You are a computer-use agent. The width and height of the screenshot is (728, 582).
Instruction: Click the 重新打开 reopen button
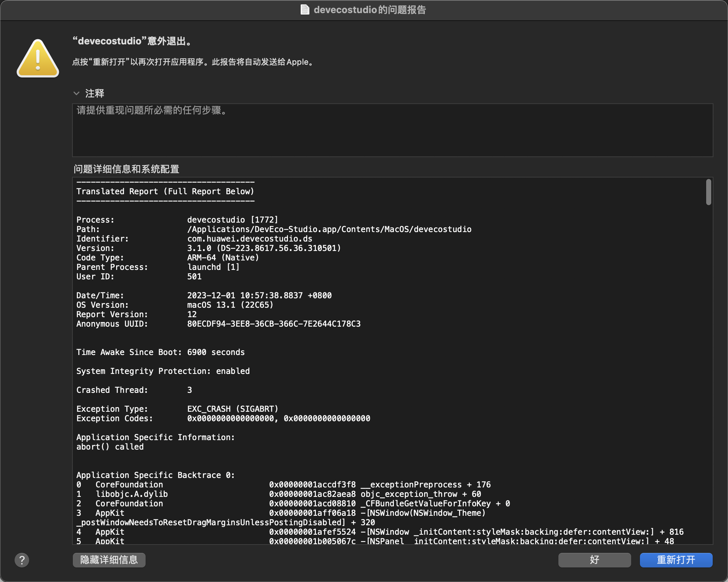pos(676,560)
